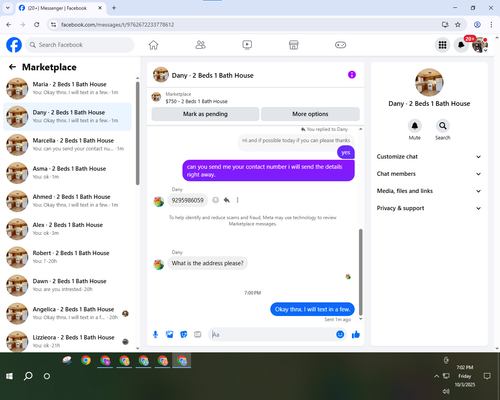This screenshot has height=400, width=500.
Task: Mute this conversation with the bell icon
Action: [415, 126]
